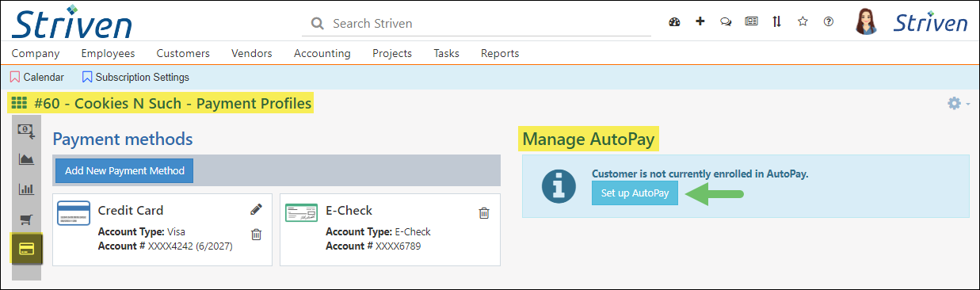
Task: Click the user avatar picture
Action: pyautogui.click(x=868, y=22)
